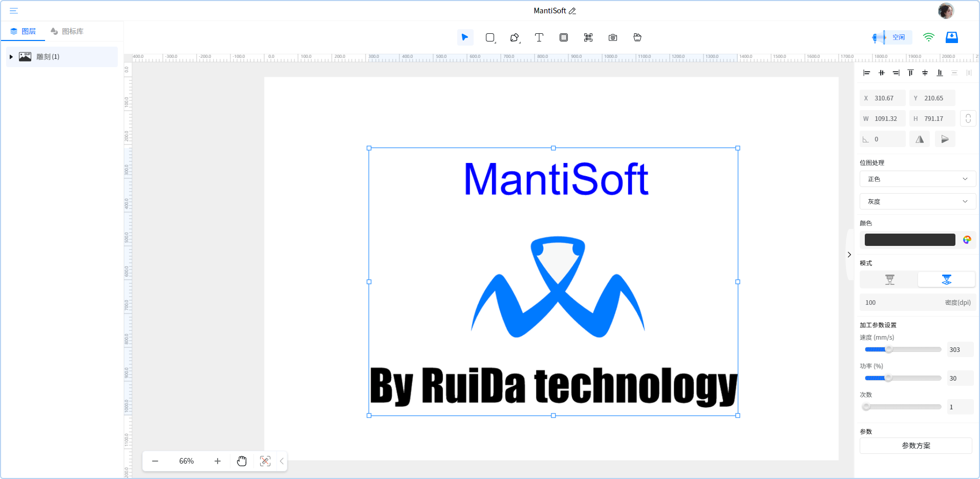Select the hand pan tool
Image resolution: width=980 pixels, height=479 pixels.
pyautogui.click(x=242, y=461)
